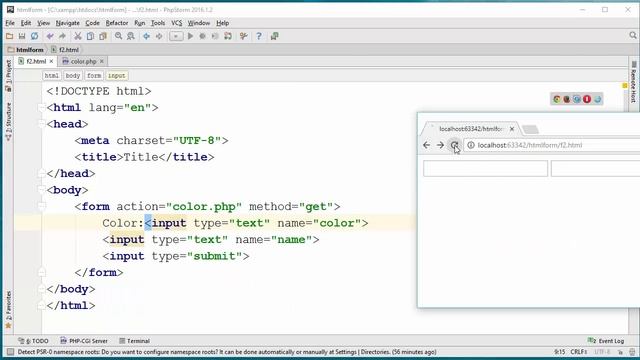Screen dimensions: 640x360
Task: Open the Terminal tool window
Action: click(x=135, y=341)
